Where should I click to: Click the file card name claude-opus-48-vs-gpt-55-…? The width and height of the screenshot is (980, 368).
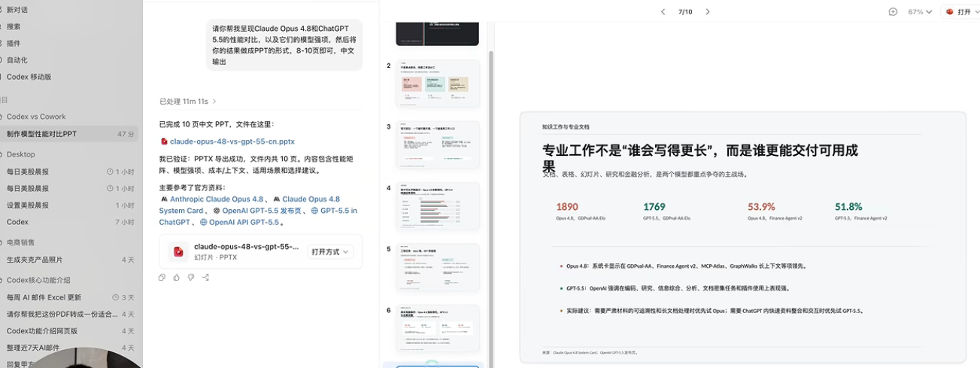[x=246, y=247]
